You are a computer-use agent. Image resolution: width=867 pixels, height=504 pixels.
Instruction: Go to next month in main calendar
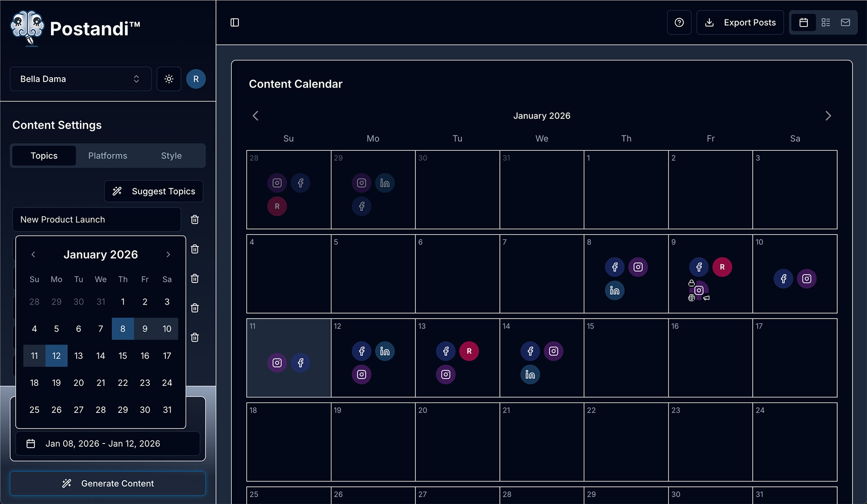coord(828,116)
